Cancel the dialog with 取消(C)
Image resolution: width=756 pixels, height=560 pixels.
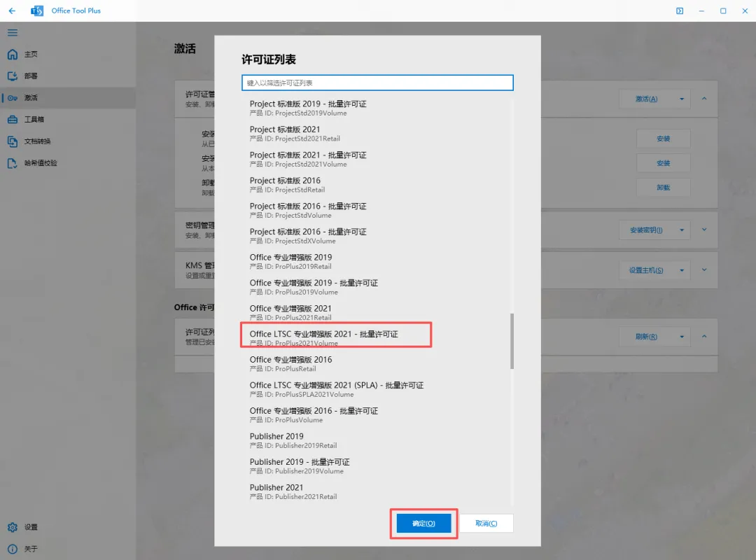point(486,524)
